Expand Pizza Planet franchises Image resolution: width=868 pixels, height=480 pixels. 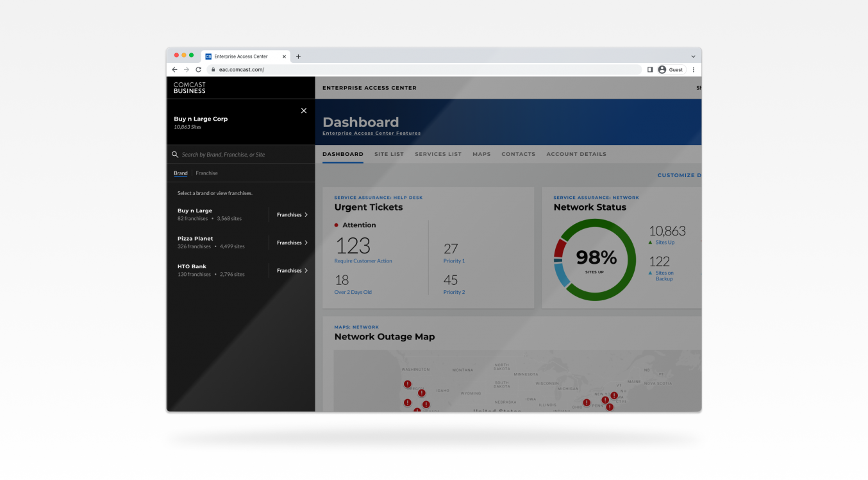(292, 243)
